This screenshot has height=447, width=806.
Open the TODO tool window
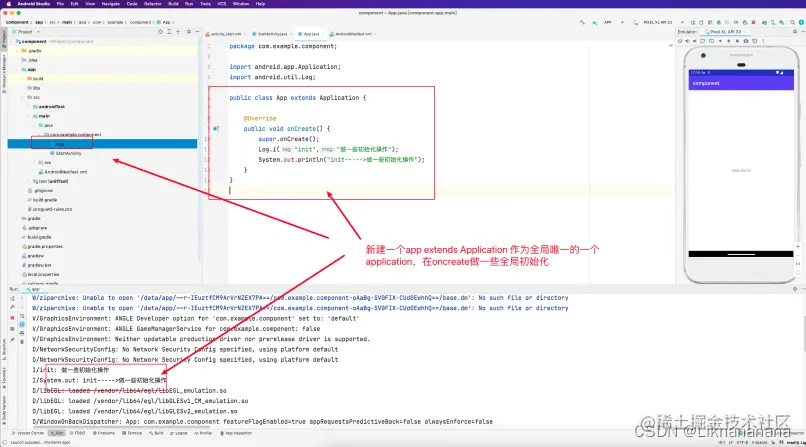pyautogui.click(x=77, y=433)
